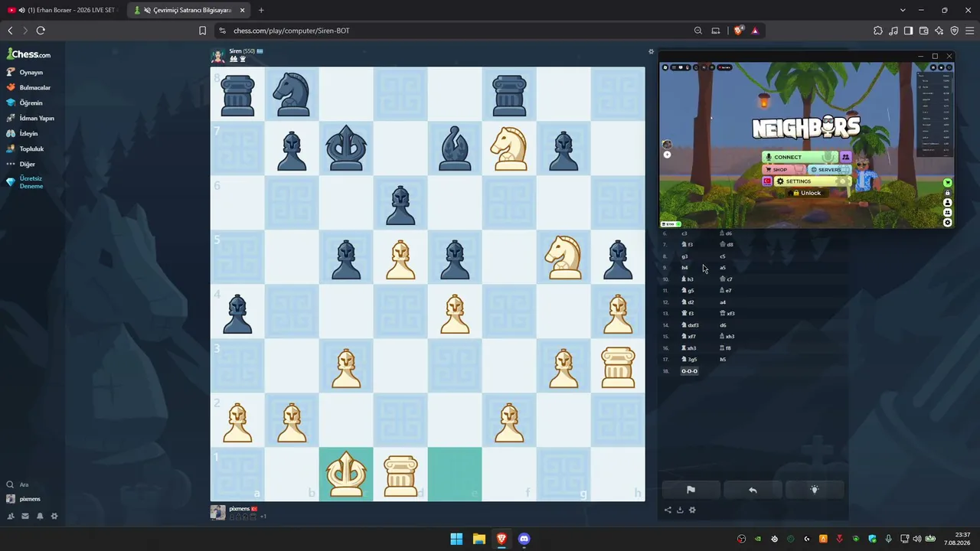This screenshot has height=551, width=980.
Task: Click the green cart icon in the Neighbors window
Action: tap(948, 183)
